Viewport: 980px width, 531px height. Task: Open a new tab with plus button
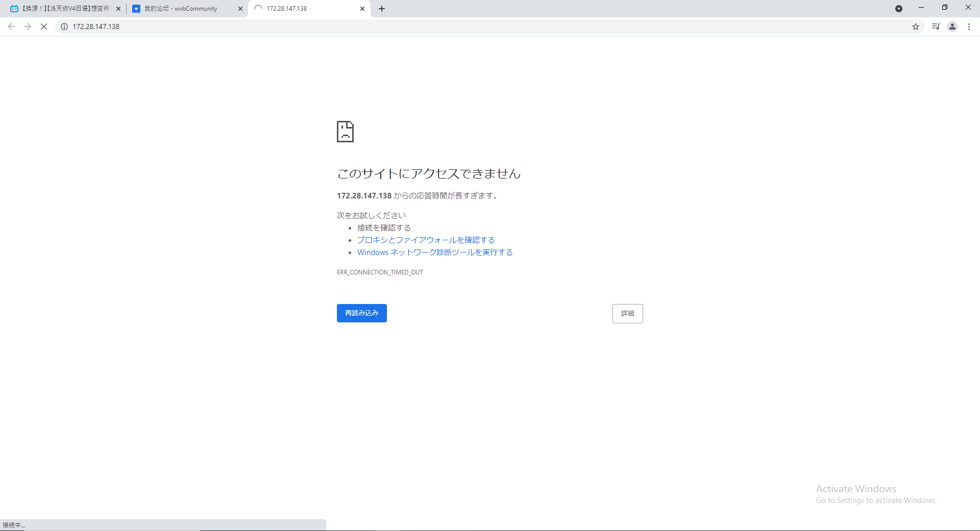pyautogui.click(x=382, y=9)
